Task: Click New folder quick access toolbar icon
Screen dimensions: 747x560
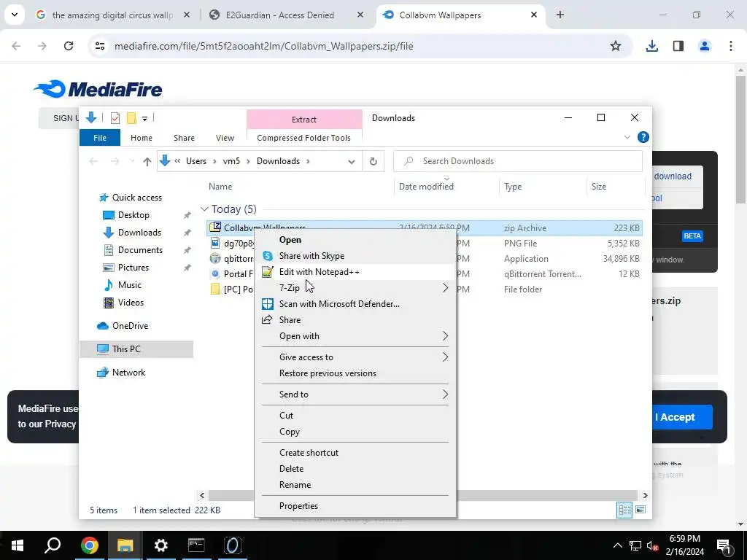Action: (131, 117)
